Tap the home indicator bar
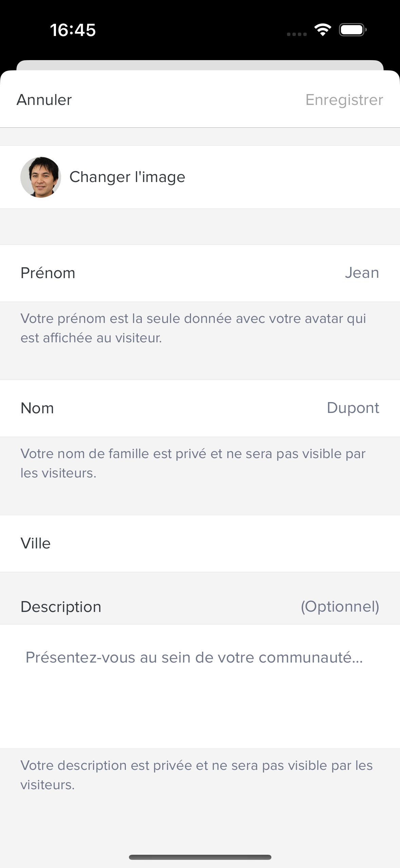 point(200,857)
